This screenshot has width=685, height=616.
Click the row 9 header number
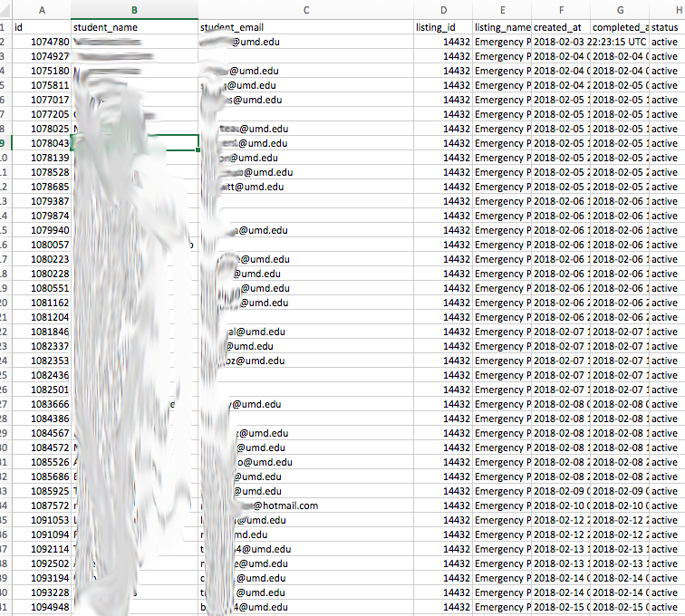(5, 143)
